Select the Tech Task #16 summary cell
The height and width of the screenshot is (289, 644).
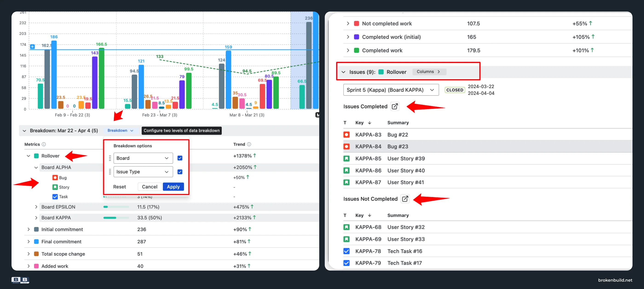405,251
